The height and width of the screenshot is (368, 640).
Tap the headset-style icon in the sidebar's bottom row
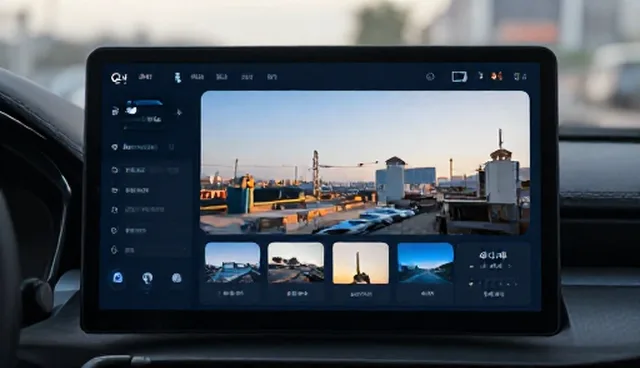pyautogui.click(x=147, y=278)
